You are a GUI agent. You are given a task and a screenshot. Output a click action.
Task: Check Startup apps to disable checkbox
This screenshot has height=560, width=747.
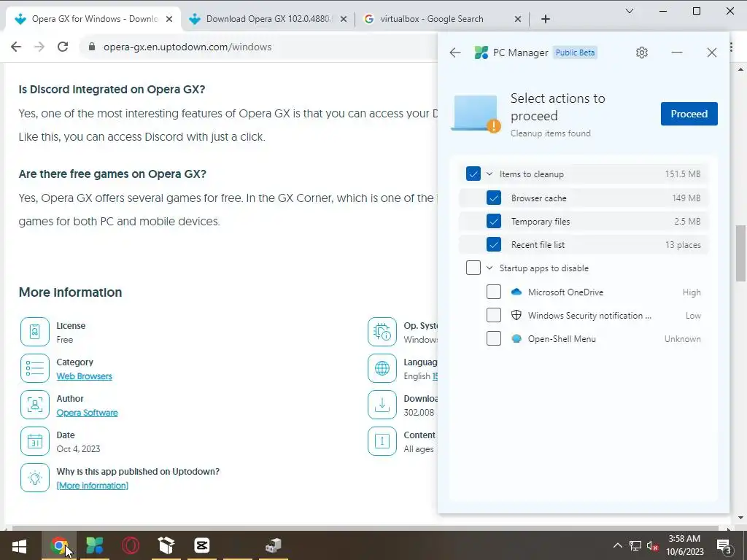point(473,268)
